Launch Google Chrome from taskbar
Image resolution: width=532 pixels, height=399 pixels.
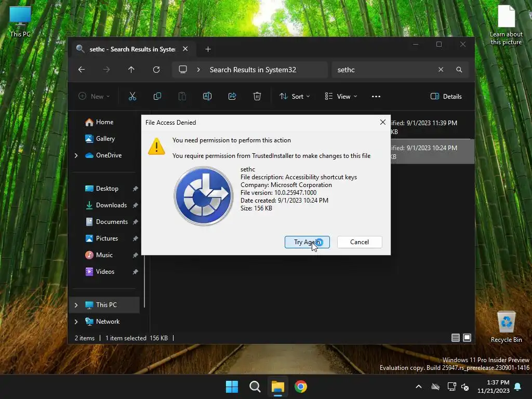point(301,387)
